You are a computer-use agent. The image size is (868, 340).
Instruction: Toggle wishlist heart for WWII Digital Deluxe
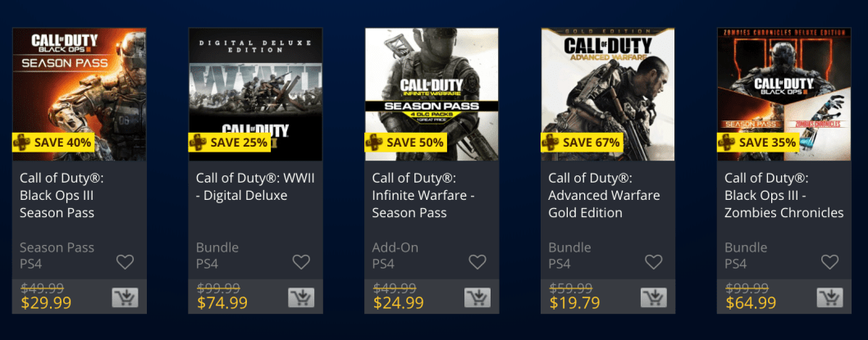point(301,262)
